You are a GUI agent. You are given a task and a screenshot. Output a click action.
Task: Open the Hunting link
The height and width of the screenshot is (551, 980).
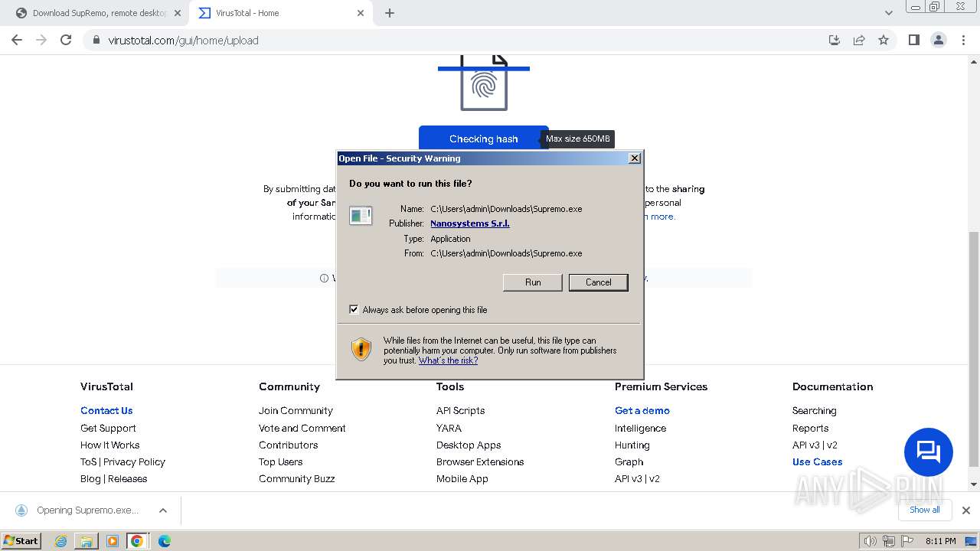click(632, 445)
